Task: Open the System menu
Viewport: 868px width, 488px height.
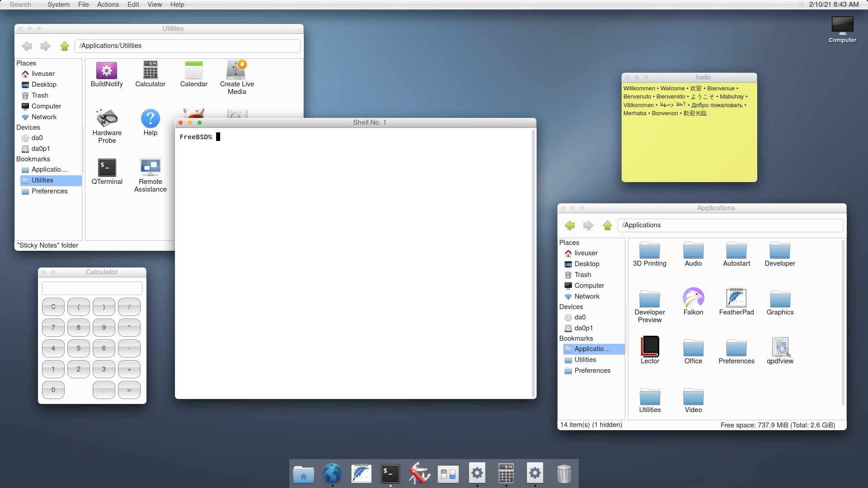Action: 58,5
